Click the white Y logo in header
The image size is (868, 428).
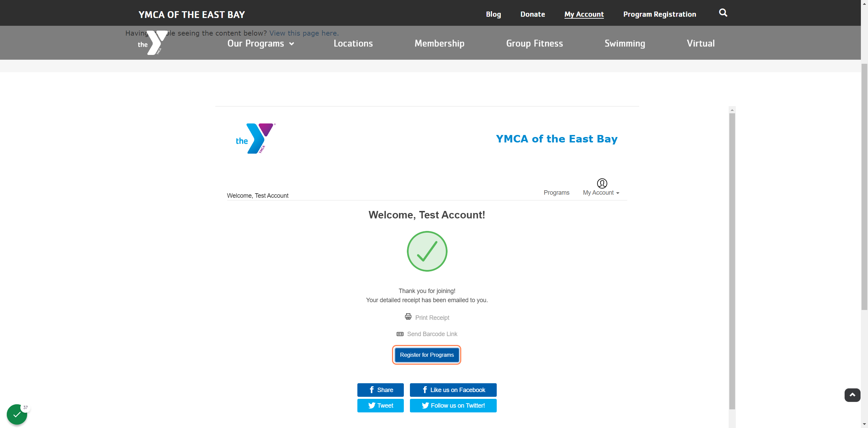tap(153, 43)
